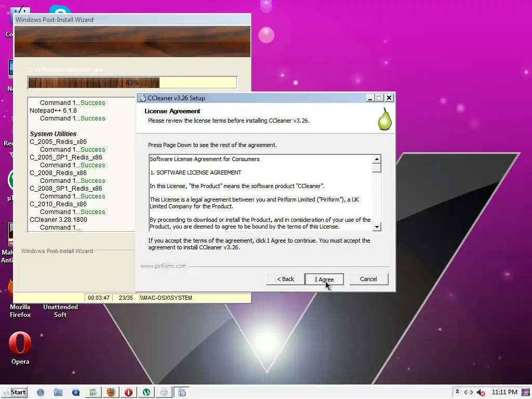
Task: Click the I Agree button
Action: [324, 279]
